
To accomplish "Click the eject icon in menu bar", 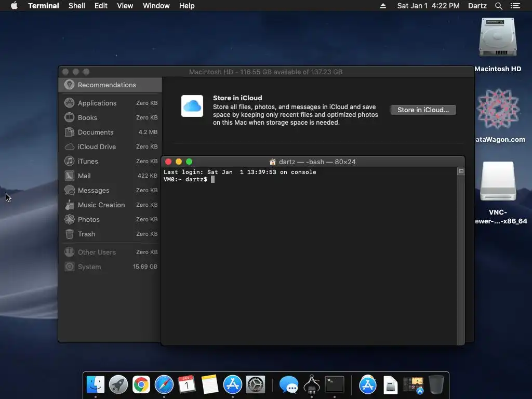I will [383, 6].
